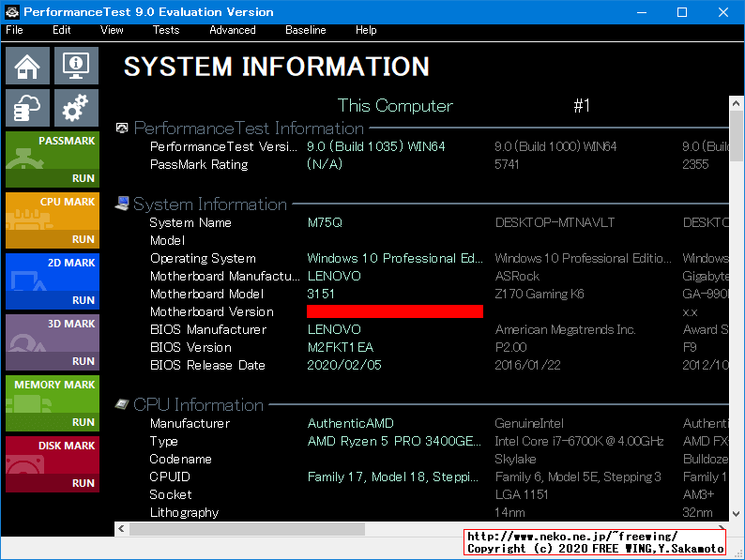Screen dimensions: 745x560
Task: Click the Disk Mark tile
Action: click(53, 464)
